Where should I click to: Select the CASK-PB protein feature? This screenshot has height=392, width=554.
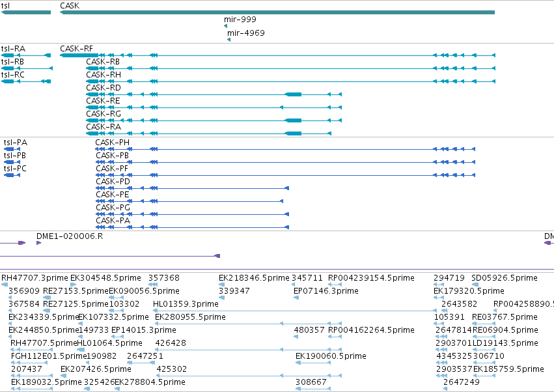point(286,162)
